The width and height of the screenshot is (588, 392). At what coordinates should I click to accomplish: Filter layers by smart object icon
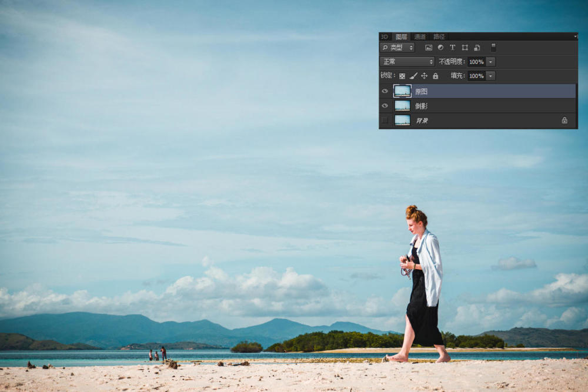(x=477, y=48)
